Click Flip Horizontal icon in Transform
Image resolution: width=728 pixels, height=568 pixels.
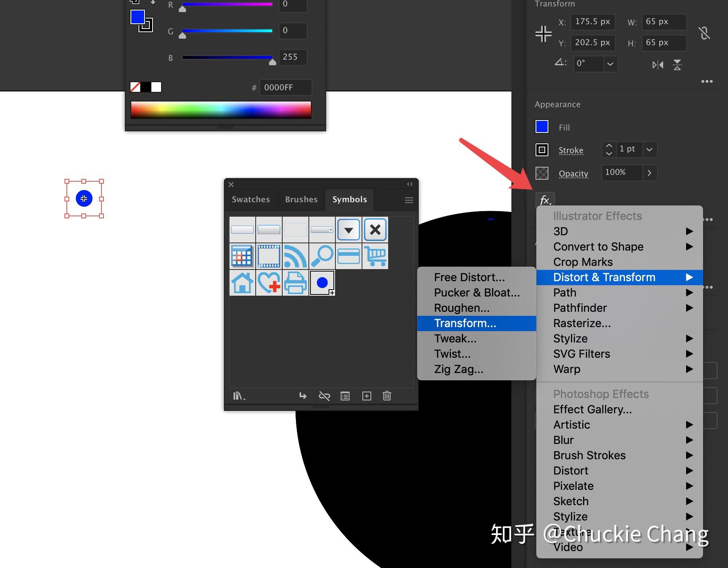pos(658,65)
